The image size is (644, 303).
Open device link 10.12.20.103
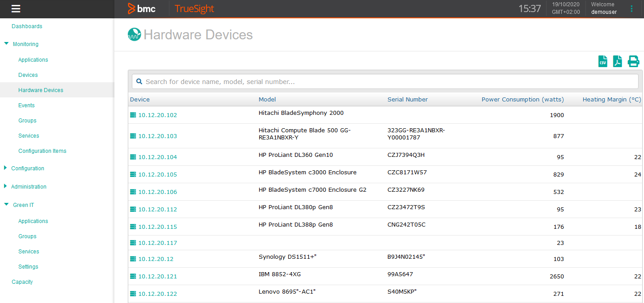(x=158, y=136)
